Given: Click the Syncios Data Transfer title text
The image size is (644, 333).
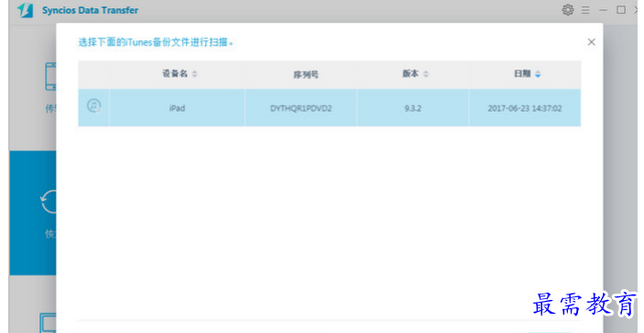Looking at the screenshot, I should [x=90, y=10].
